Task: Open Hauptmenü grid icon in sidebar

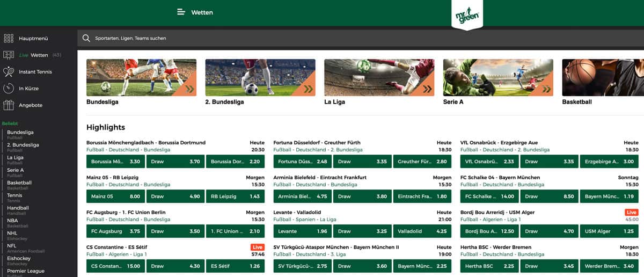Action: [9, 38]
